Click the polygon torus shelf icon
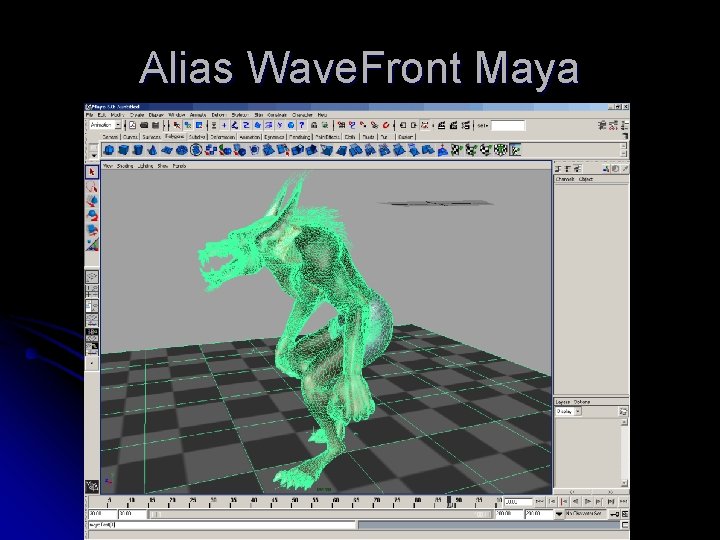 (x=182, y=150)
